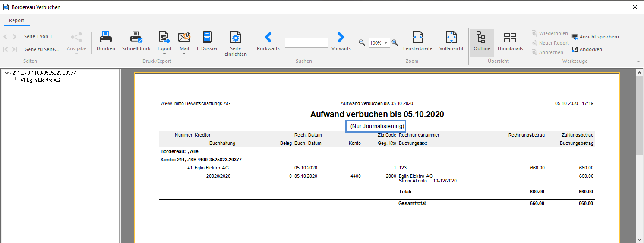644x243 pixels.
Task: Open Mail dropdown arrow
Action: tap(184, 54)
